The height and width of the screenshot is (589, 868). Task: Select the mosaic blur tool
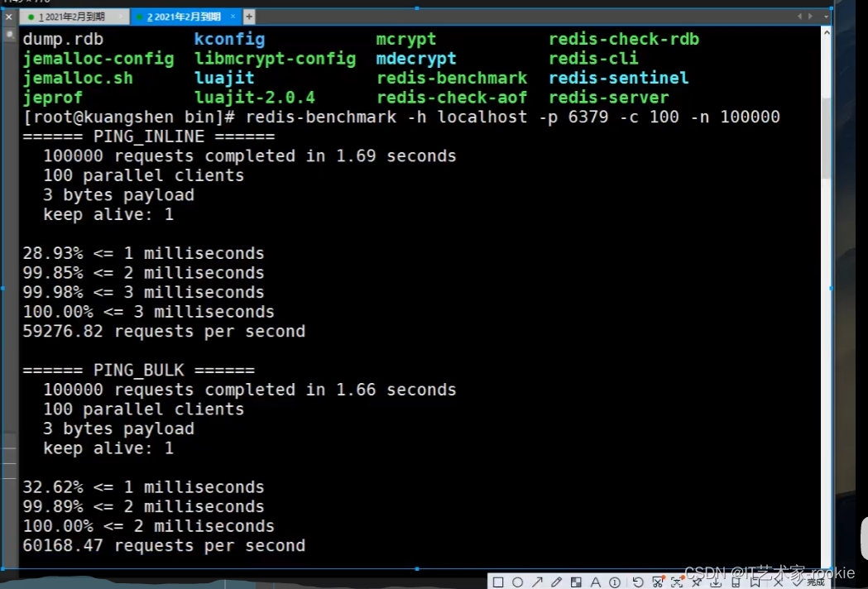576,582
